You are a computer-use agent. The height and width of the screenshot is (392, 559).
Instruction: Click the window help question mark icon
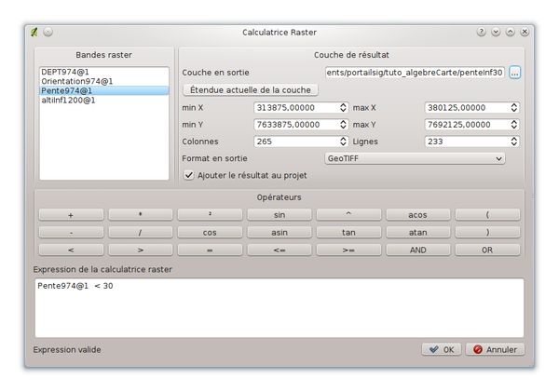pyautogui.click(x=482, y=31)
